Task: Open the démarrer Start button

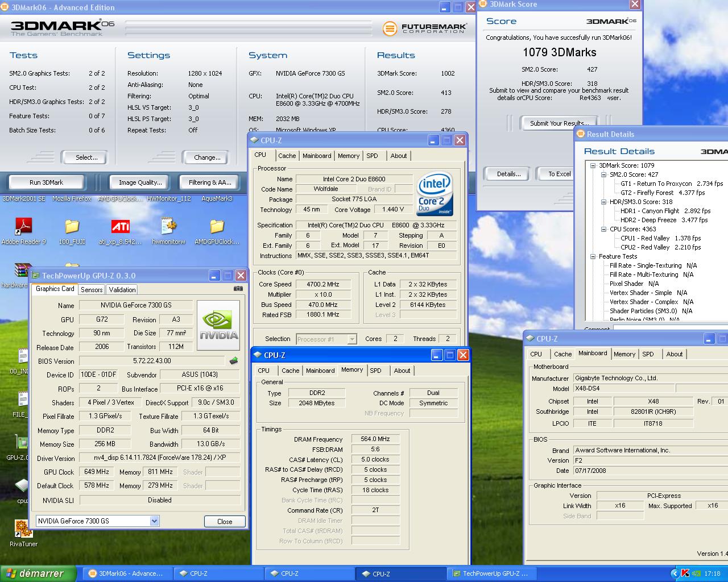Action: (38, 573)
